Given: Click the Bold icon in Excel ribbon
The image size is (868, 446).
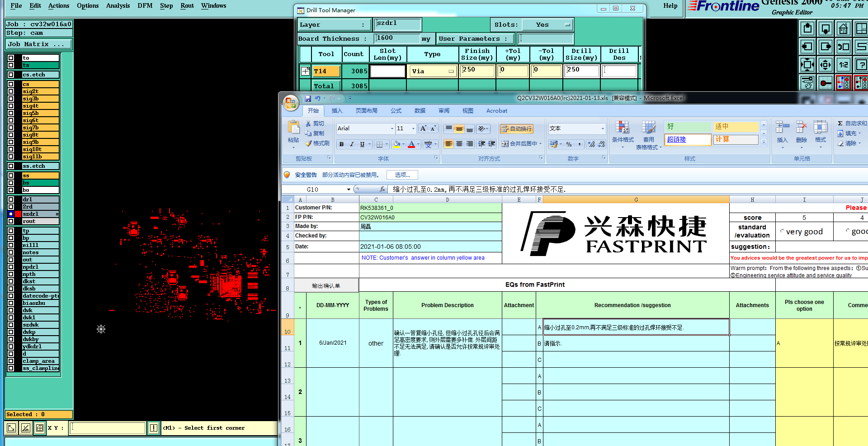Looking at the screenshot, I should tap(342, 144).
